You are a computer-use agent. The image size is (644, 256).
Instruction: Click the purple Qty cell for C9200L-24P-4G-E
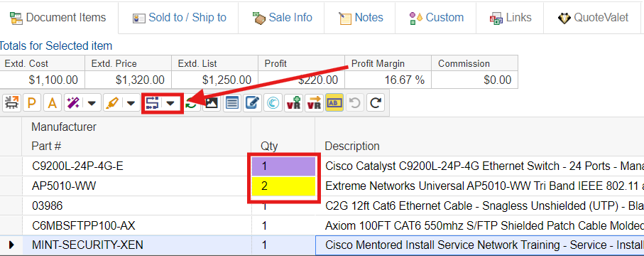pos(283,166)
